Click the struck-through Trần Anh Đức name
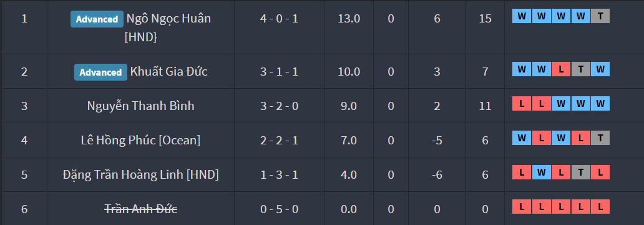Viewport: 644px width, 225px height. point(141,209)
